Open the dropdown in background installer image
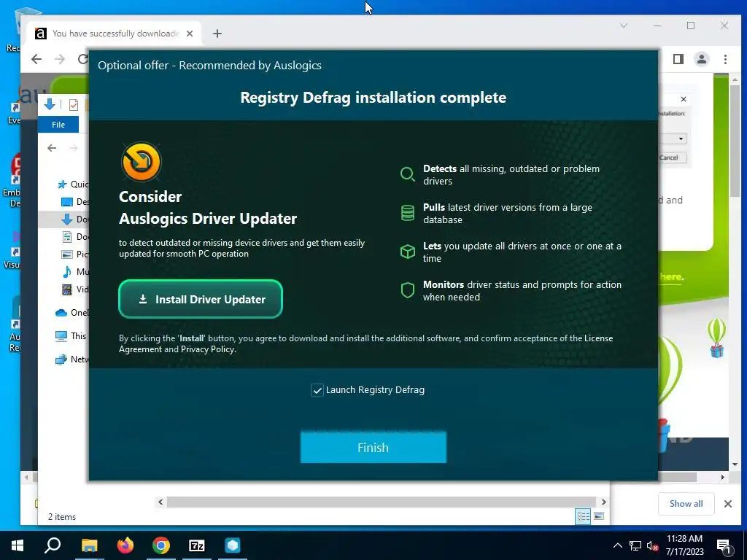The image size is (747, 560). tap(681, 139)
